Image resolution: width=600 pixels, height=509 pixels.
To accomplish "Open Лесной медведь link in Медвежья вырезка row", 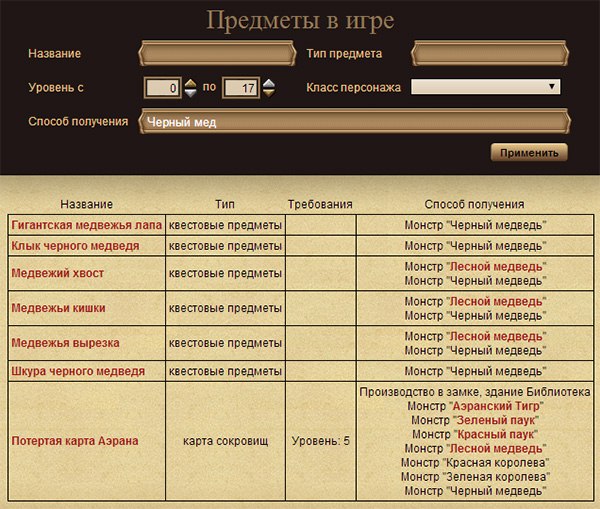I will [496, 336].
